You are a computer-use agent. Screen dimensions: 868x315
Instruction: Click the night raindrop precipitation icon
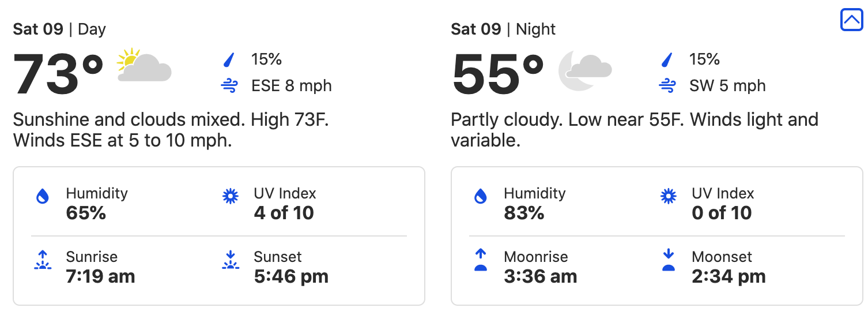point(667,59)
